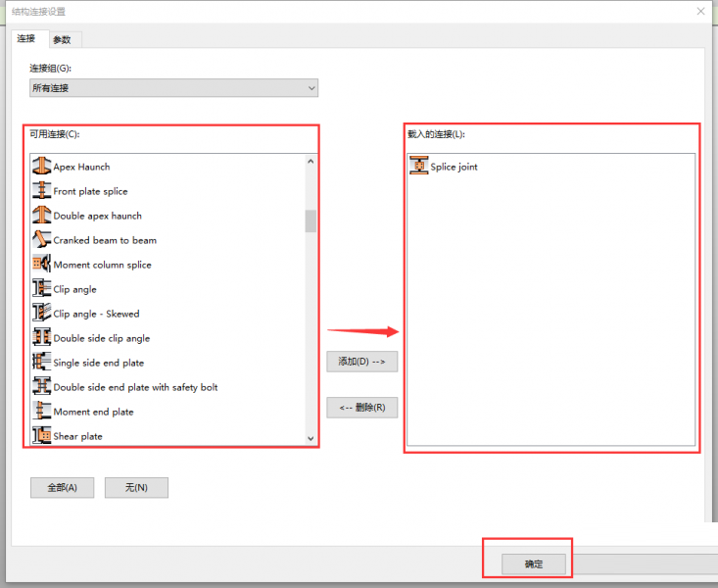The height and width of the screenshot is (588, 718).
Task: Choose Double side clip angle entry
Action: pos(101,338)
